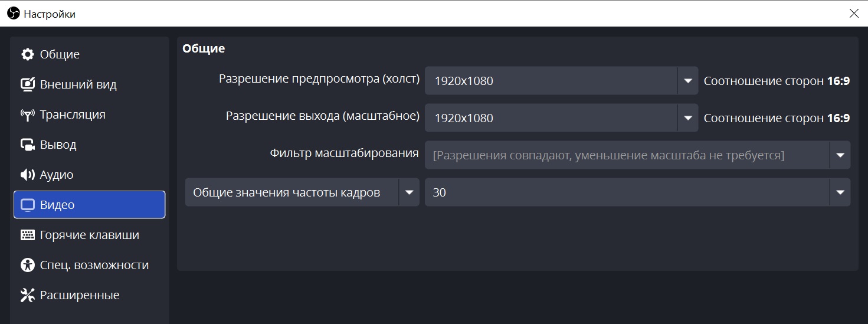Expand the output resolution dropdown arrow
This screenshot has width=868, height=324.
point(687,118)
